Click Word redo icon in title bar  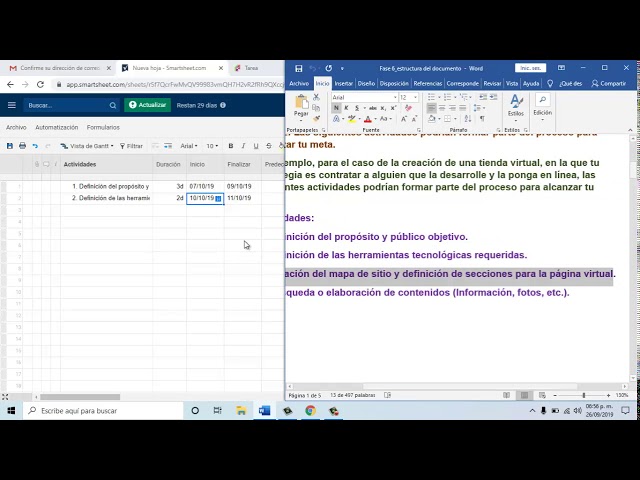pyautogui.click(x=329, y=68)
